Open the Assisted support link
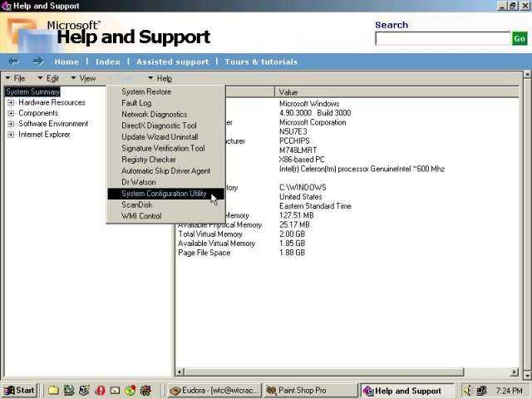Screen dimensions: 532x399 click(172, 62)
